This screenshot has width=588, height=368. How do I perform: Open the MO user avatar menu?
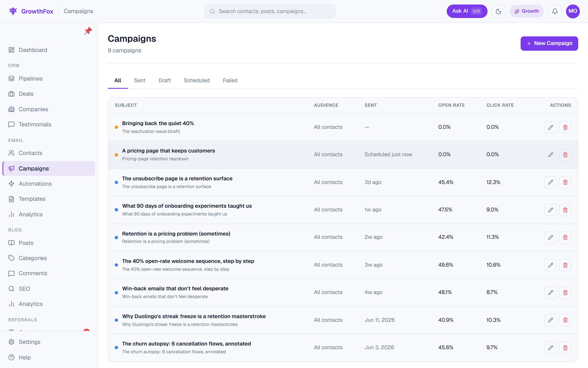point(573,11)
